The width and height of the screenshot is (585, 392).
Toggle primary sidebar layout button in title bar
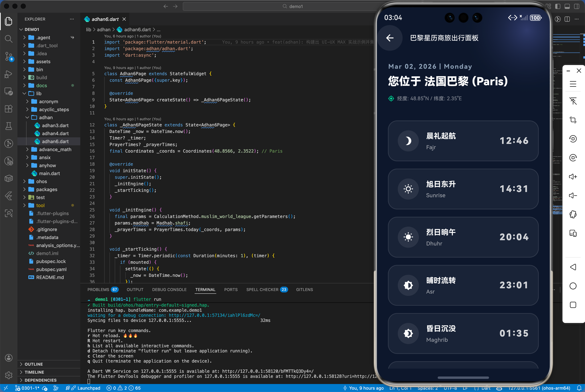click(558, 7)
